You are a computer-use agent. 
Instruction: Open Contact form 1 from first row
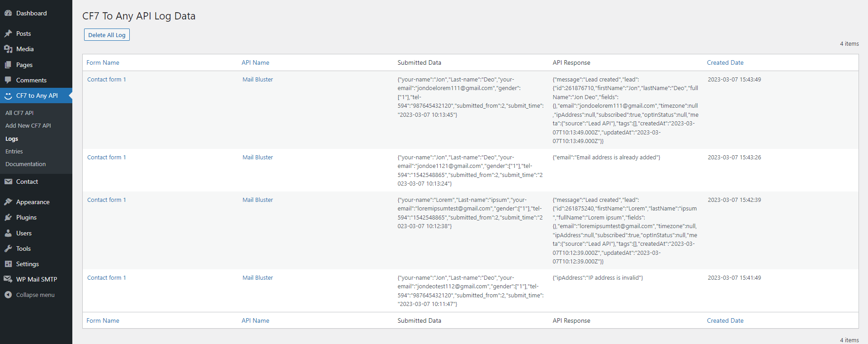click(106, 79)
